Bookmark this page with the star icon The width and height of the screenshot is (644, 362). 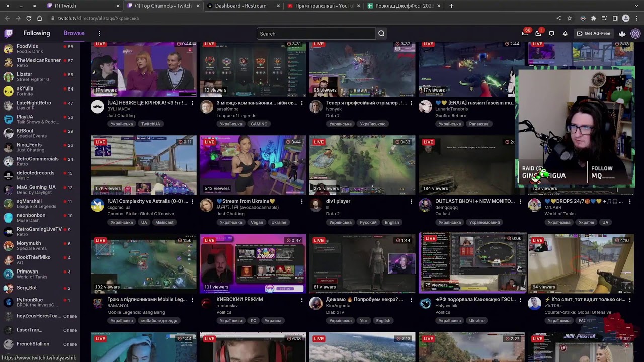click(570, 18)
